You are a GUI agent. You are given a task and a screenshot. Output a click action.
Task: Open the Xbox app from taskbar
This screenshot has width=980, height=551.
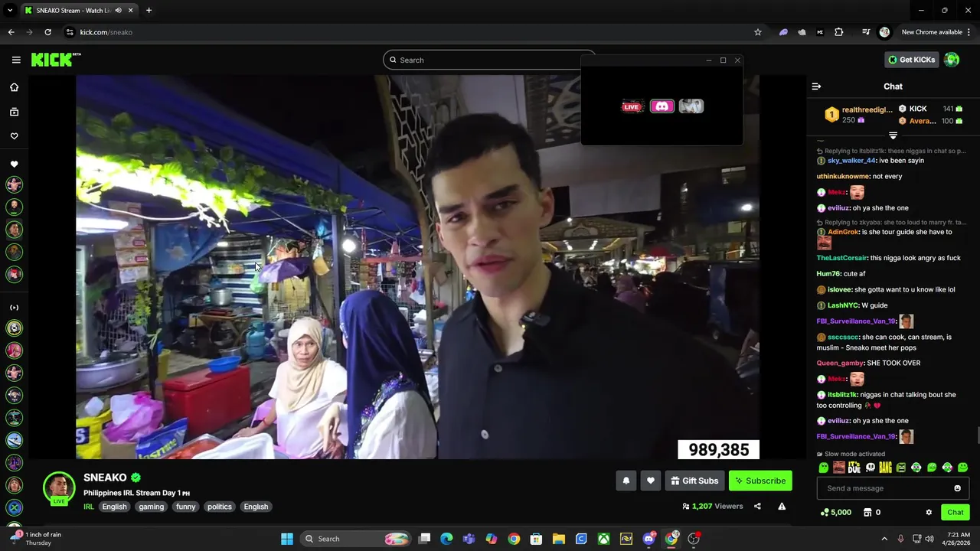coord(604,539)
